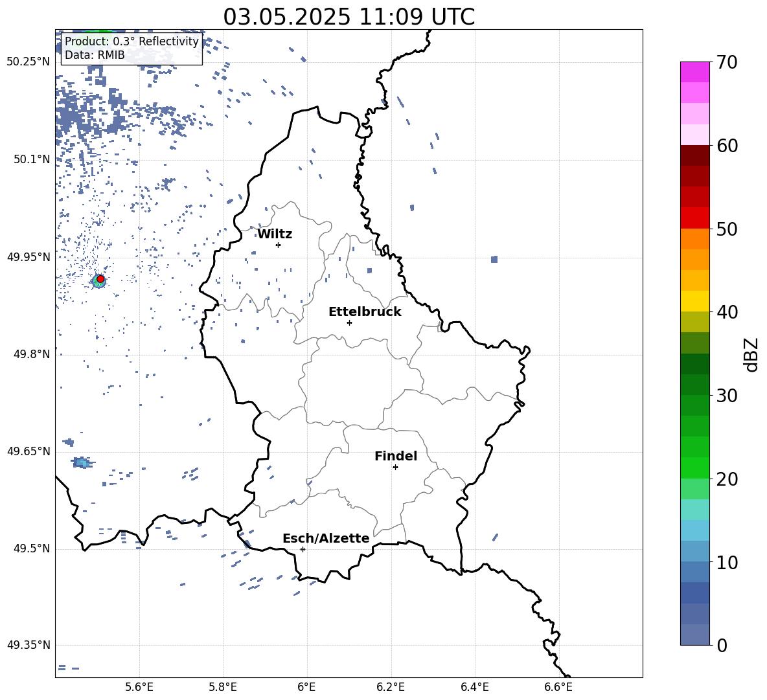
Task: Click the 5.6°E longitude label
Action: click(x=139, y=687)
